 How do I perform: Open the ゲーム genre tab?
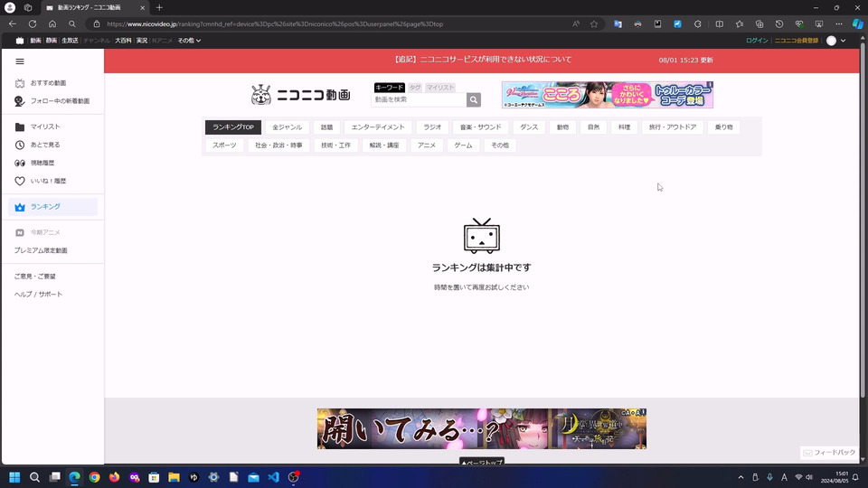pyautogui.click(x=463, y=145)
